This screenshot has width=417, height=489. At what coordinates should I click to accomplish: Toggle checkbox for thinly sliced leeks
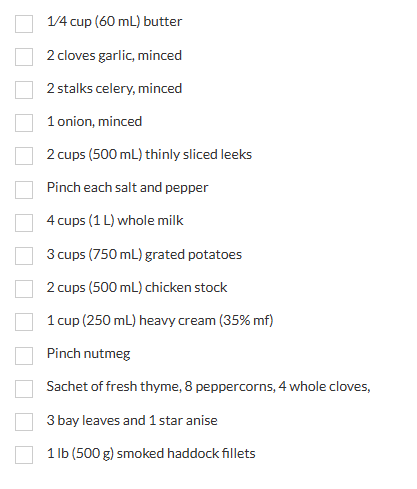coord(24,156)
